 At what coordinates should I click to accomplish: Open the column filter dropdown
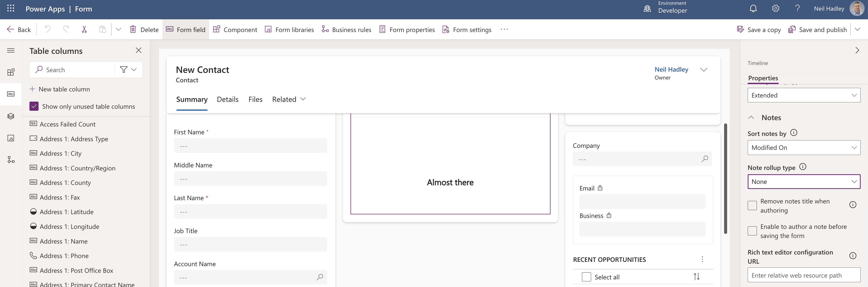[x=128, y=70]
